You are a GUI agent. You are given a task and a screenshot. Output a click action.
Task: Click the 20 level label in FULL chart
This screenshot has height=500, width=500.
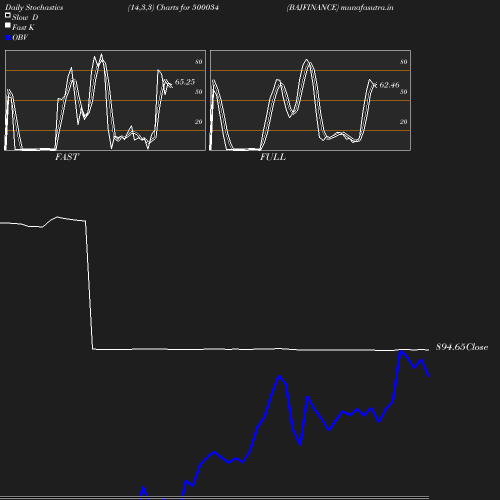[404, 122]
